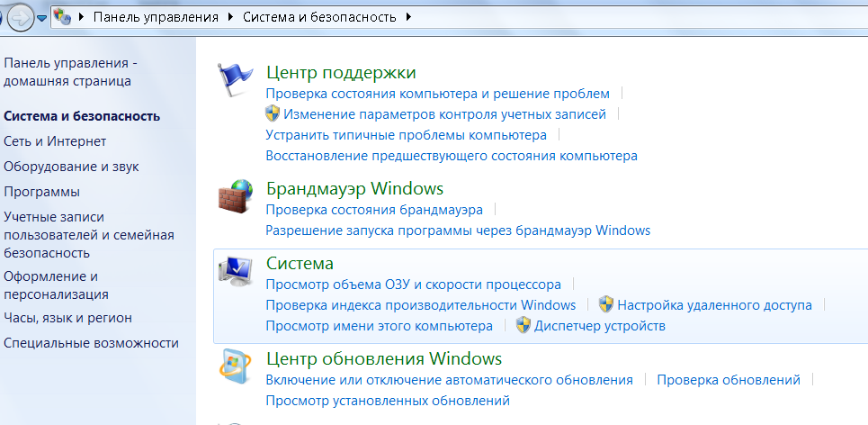868x425 pixels.
Task: Select Система и безопасность in sidebar
Action: (x=82, y=116)
